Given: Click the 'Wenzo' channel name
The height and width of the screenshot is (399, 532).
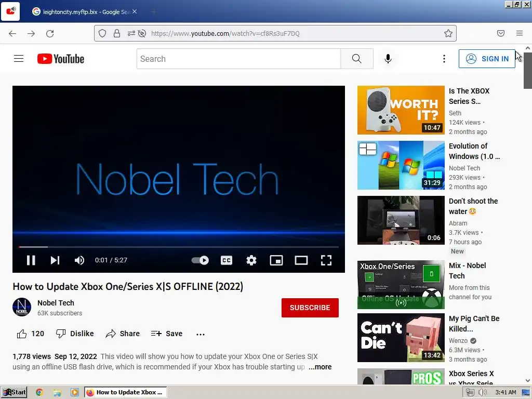Looking at the screenshot, I should 458,341.
